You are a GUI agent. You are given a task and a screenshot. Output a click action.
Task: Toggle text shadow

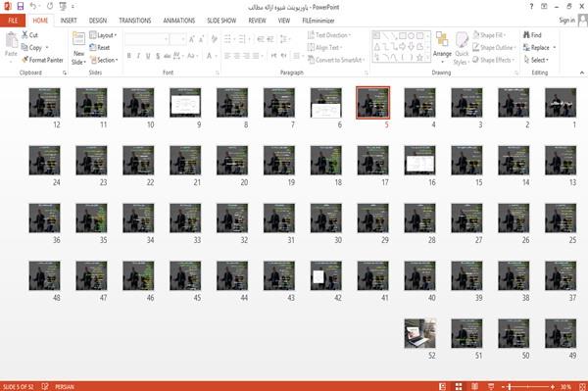[158, 56]
